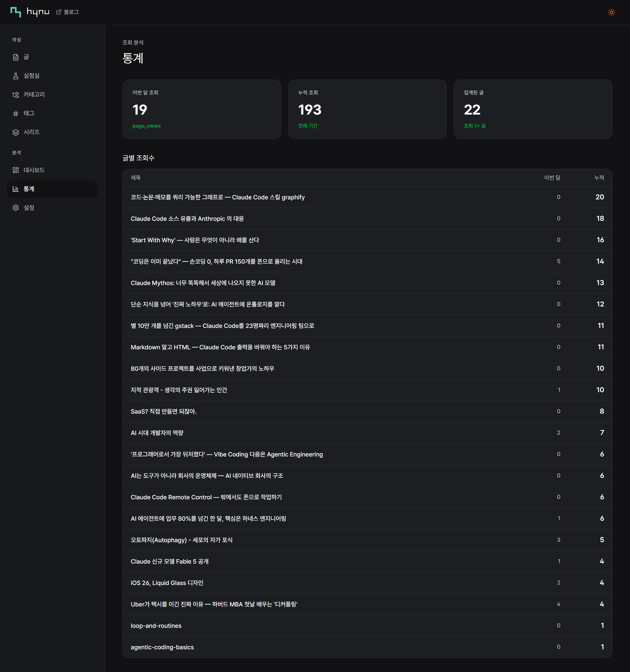Select 카테고리 from the sidebar

[52, 95]
